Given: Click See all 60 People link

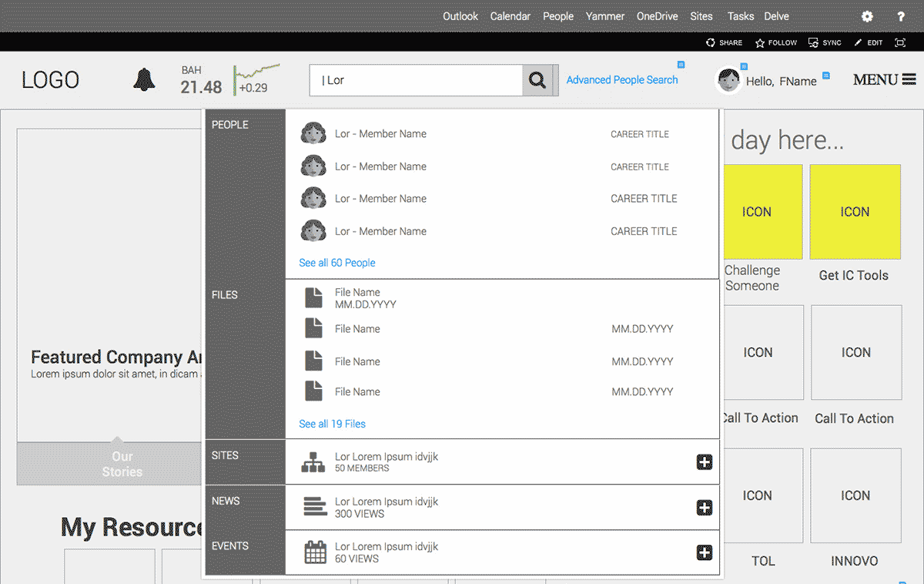Looking at the screenshot, I should [337, 263].
